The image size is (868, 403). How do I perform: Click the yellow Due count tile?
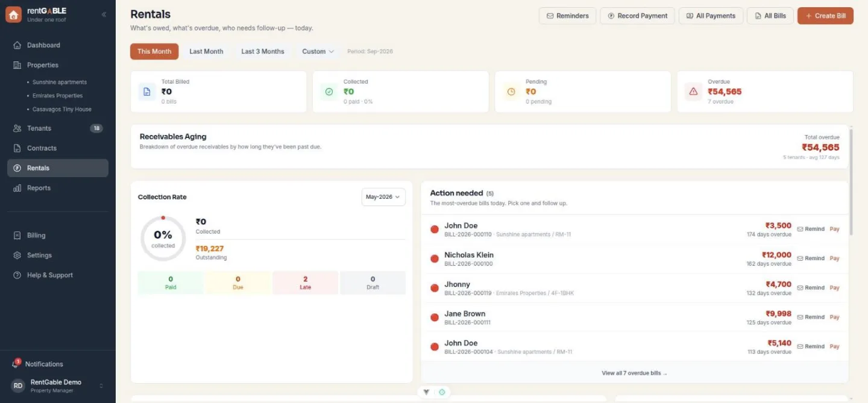pyautogui.click(x=237, y=283)
